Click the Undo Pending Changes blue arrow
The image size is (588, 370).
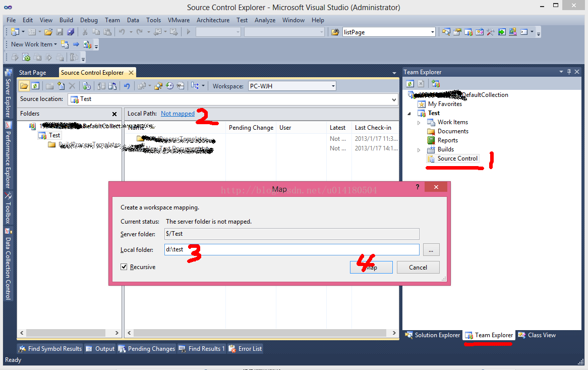click(x=127, y=86)
